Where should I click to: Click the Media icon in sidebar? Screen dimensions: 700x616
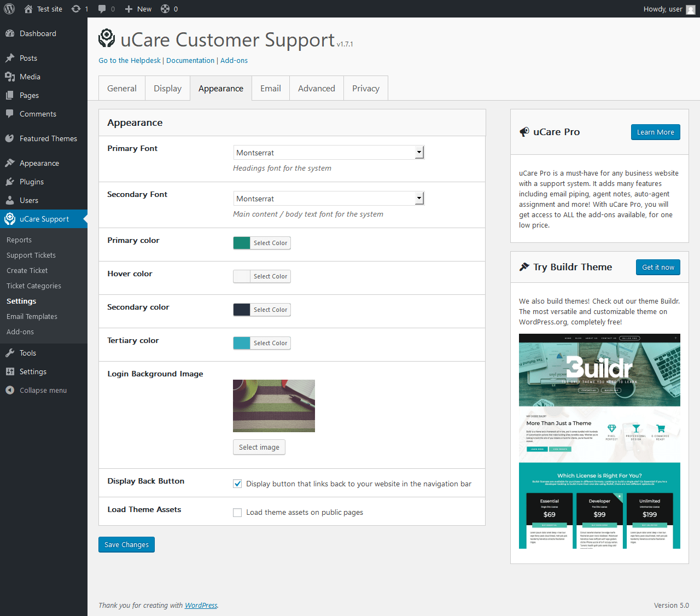10,77
